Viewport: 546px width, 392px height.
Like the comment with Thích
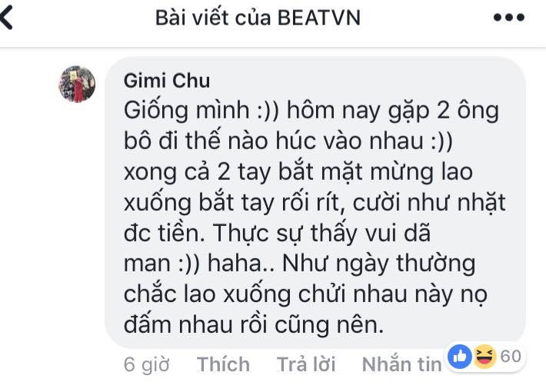(x=223, y=364)
